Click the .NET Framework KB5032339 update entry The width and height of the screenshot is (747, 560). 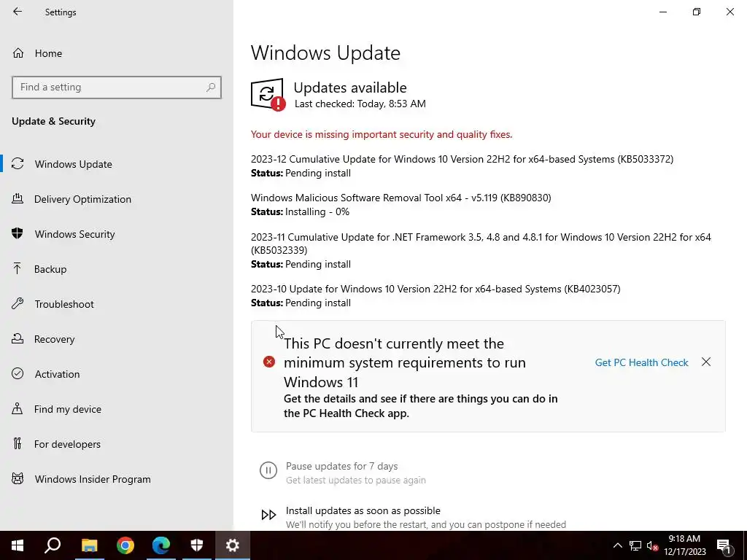pos(481,244)
